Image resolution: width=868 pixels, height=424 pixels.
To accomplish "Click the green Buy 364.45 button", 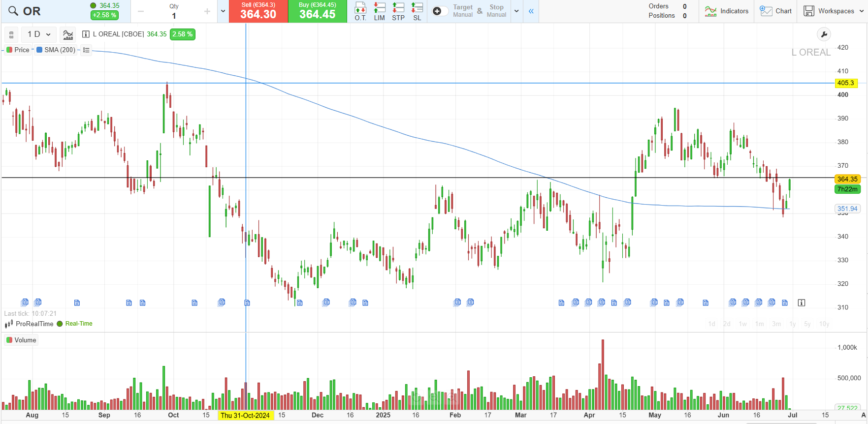I will click(x=317, y=11).
